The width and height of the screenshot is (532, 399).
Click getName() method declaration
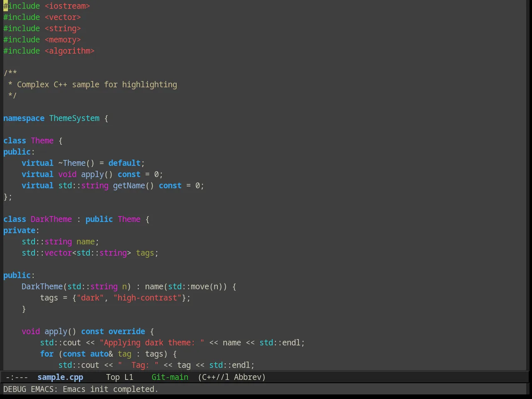[133, 185]
